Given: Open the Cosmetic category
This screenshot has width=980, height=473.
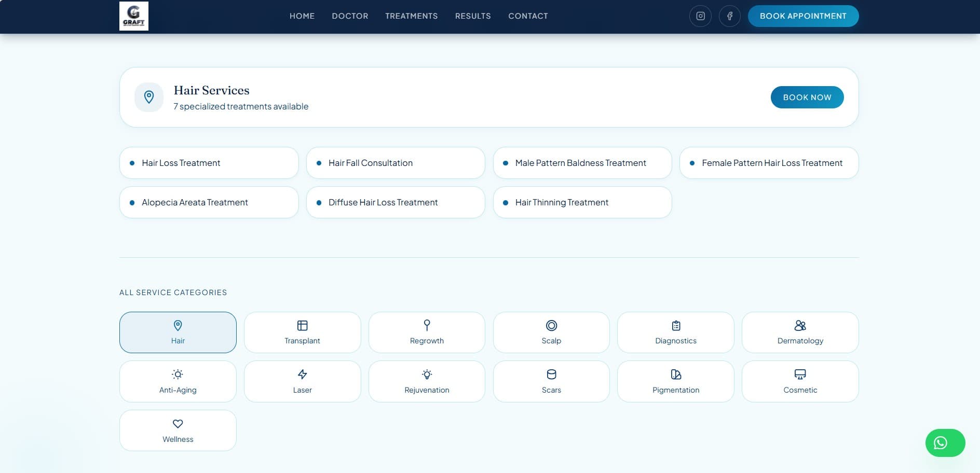Looking at the screenshot, I should click(800, 382).
